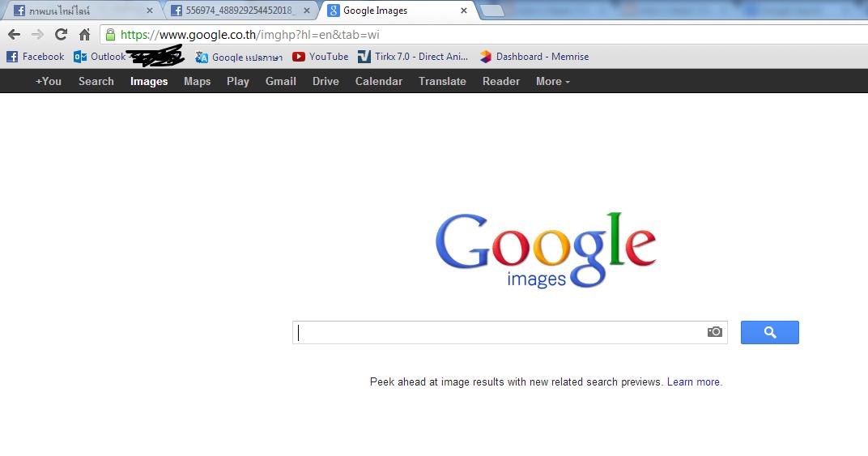Open a new tab button
The height and width of the screenshot is (456, 868).
(491, 11)
